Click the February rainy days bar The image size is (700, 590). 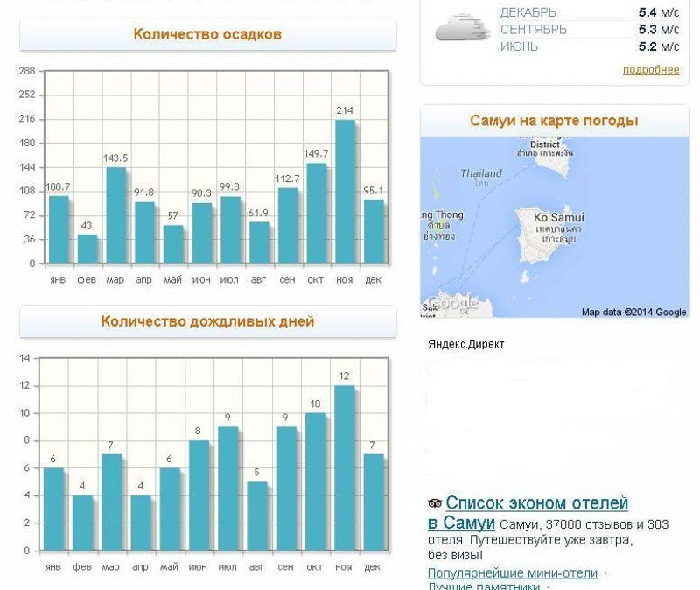(x=82, y=523)
